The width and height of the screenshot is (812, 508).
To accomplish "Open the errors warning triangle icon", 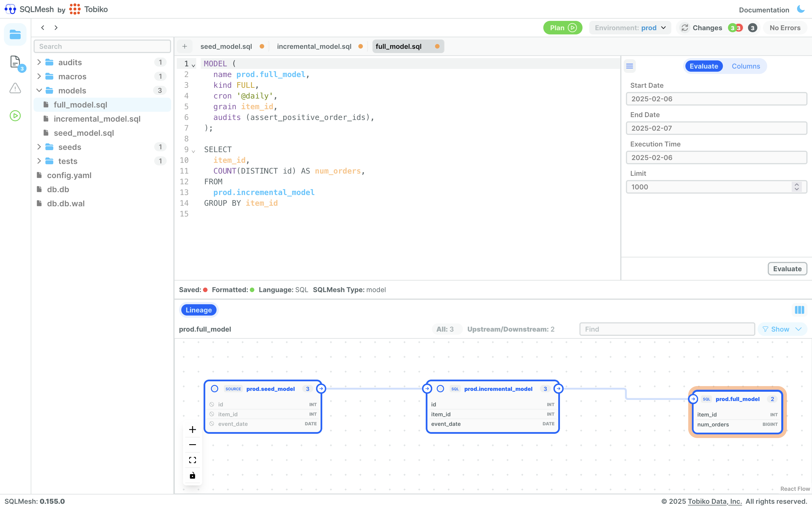I will tap(15, 88).
